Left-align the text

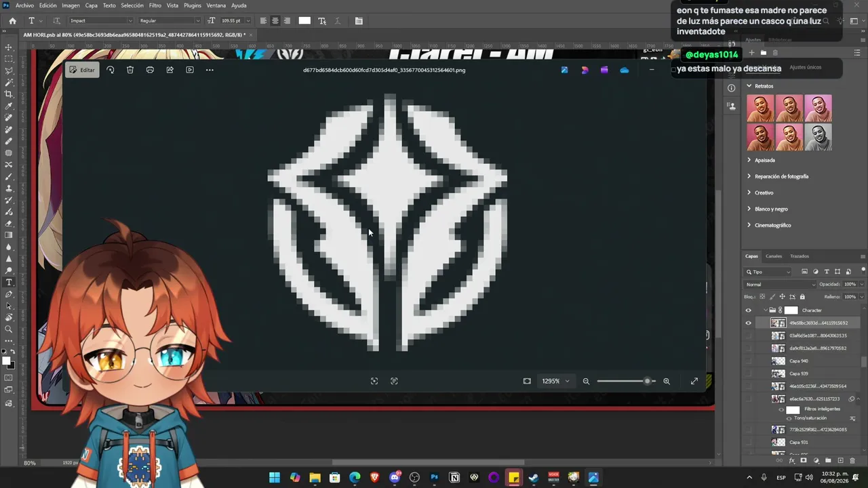click(x=263, y=21)
